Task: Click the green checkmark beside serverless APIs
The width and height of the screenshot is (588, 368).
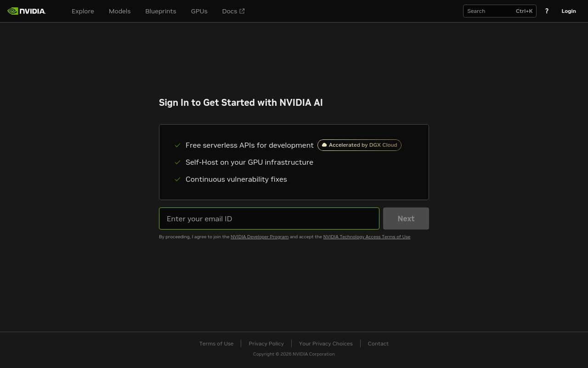Action: pos(178,145)
